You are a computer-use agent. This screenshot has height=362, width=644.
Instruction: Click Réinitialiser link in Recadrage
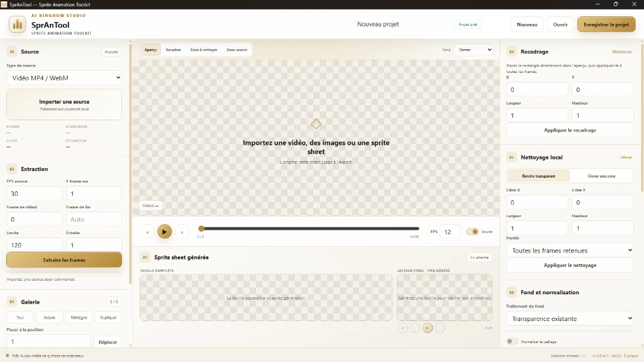622,52
